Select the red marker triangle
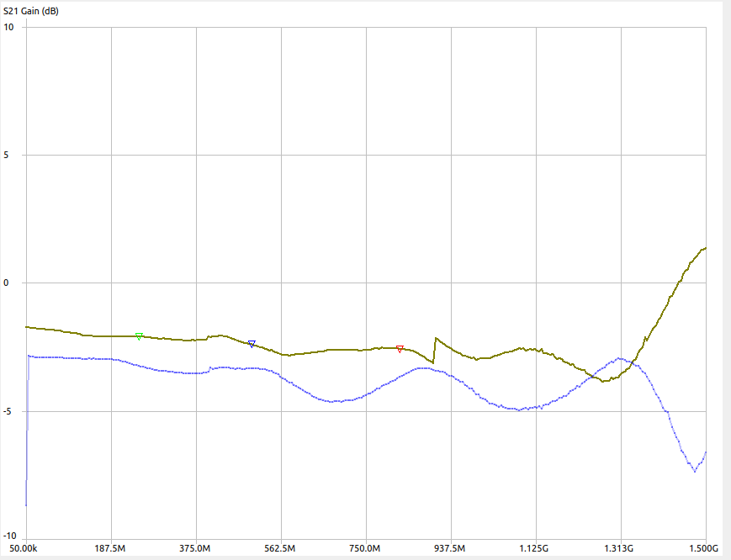This screenshot has height=560, width=731. coord(400,348)
